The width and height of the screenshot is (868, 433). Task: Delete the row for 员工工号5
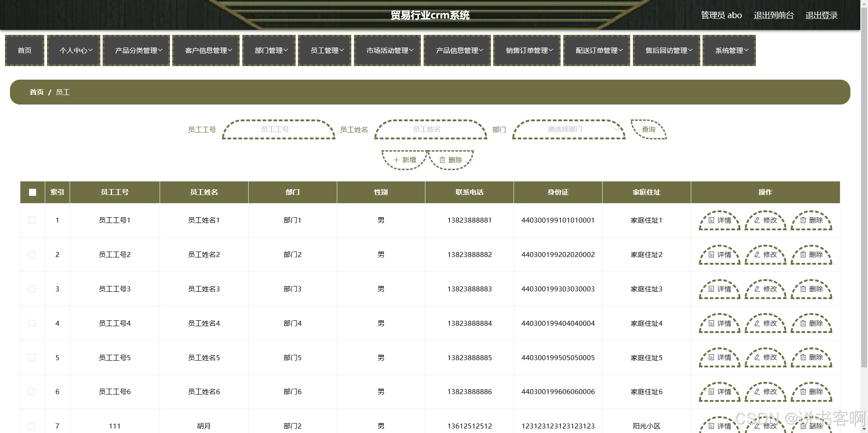click(811, 357)
